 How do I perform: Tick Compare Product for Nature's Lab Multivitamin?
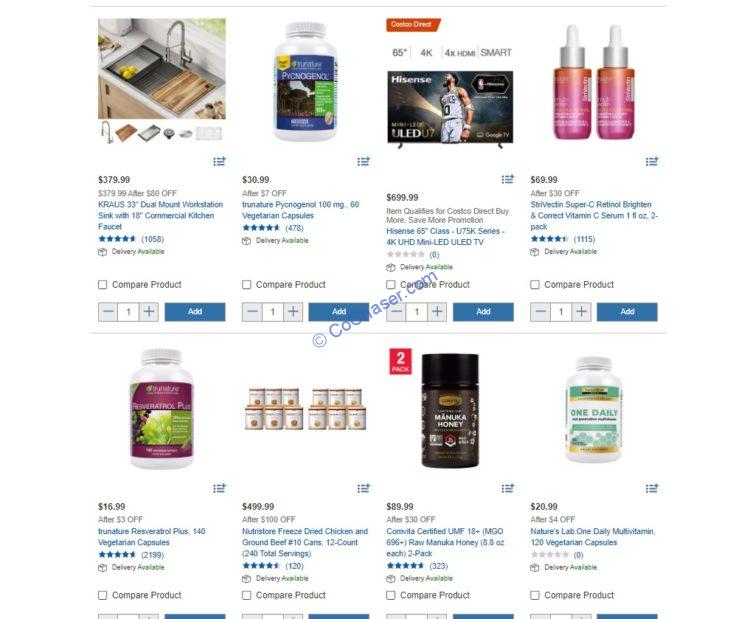(535, 595)
